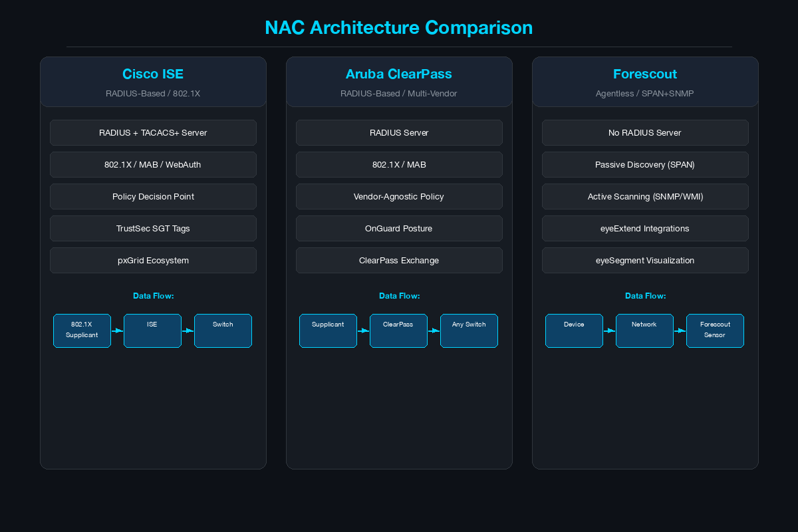Image resolution: width=798 pixels, height=532 pixels.
Task: Click arrow between Supplicant and ClearPass
Action: click(364, 331)
